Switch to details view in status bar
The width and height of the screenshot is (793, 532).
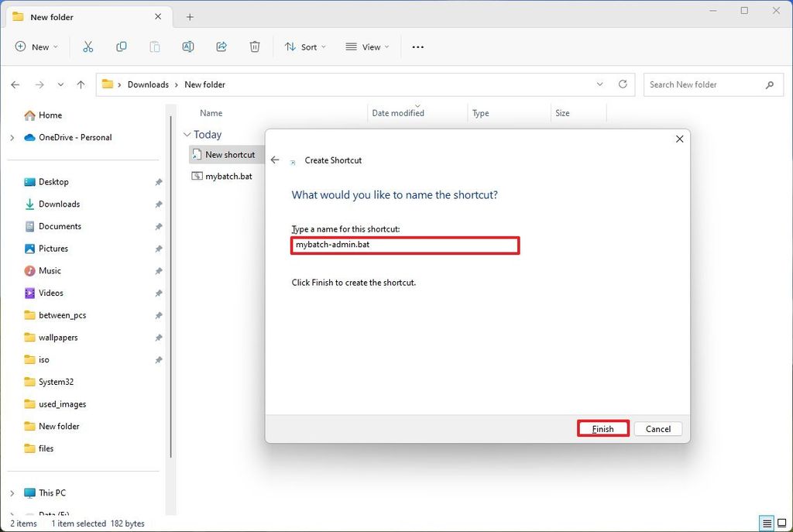pos(766,523)
